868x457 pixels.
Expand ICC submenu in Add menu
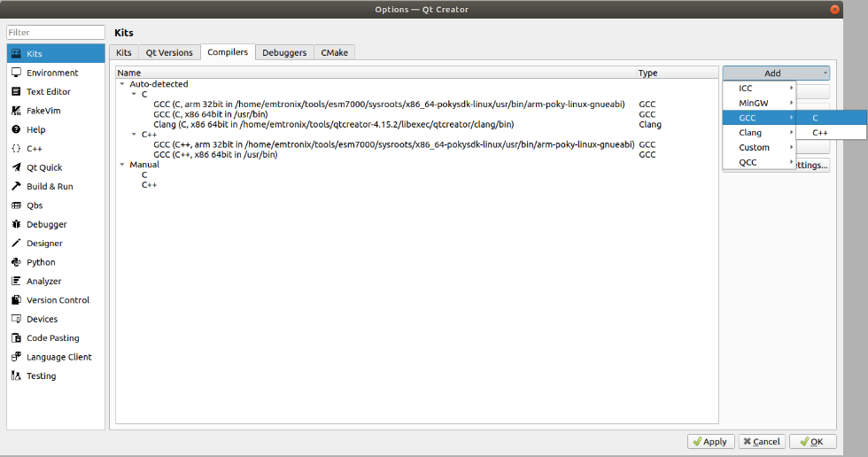[760, 88]
